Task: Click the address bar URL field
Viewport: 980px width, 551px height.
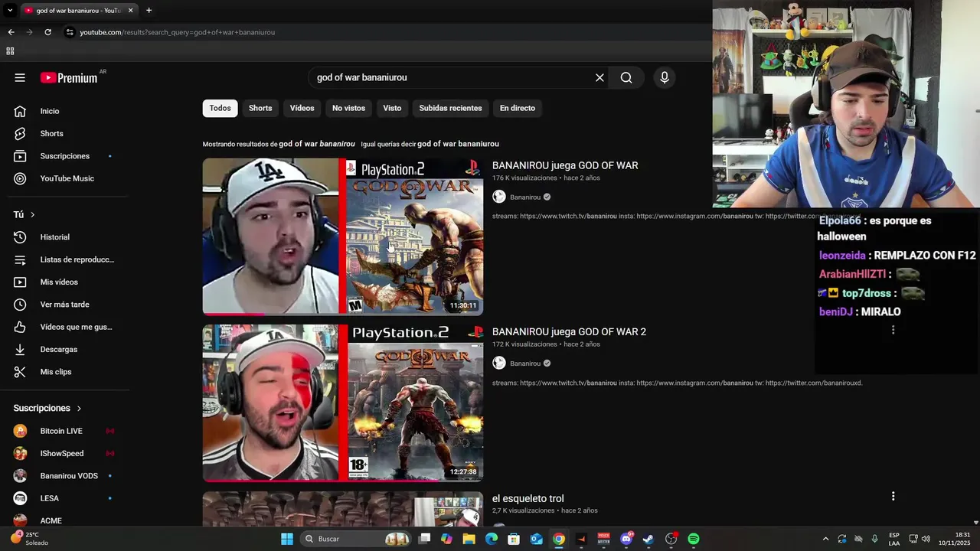Action: point(383,32)
